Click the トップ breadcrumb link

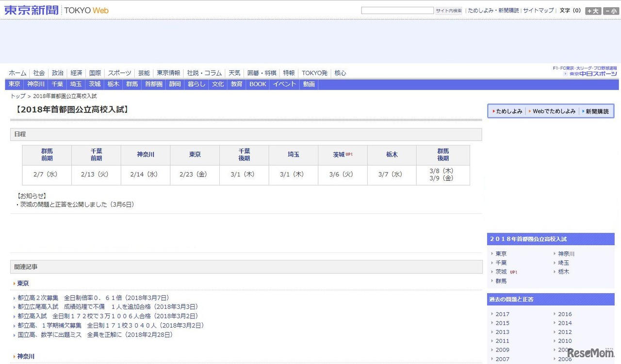(x=18, y=96)
